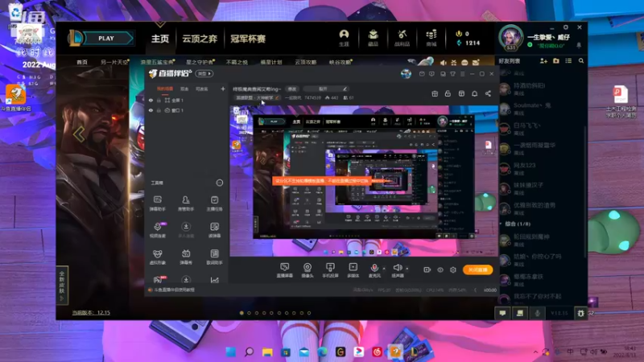Screen dimensions: 644x362
Task: Expand status bar with left chevron
Action: click(x=475, y=290)
